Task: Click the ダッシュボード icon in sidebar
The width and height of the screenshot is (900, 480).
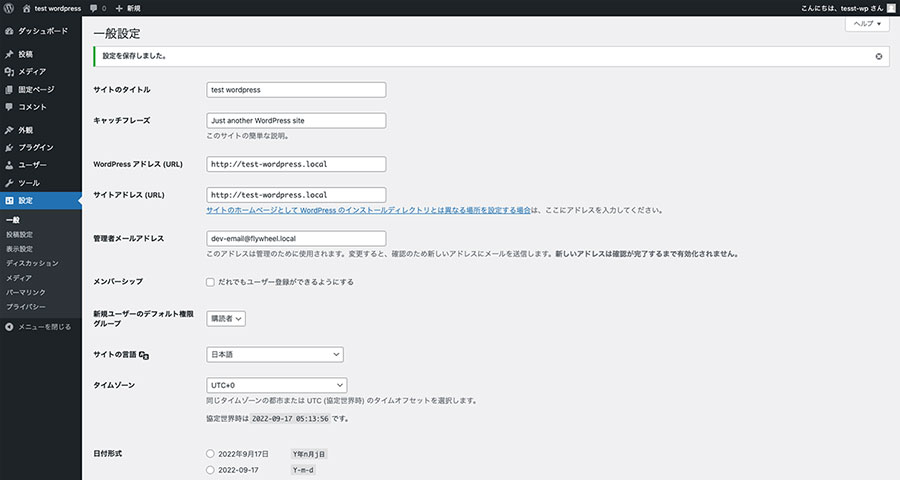Action: [9, 31]
